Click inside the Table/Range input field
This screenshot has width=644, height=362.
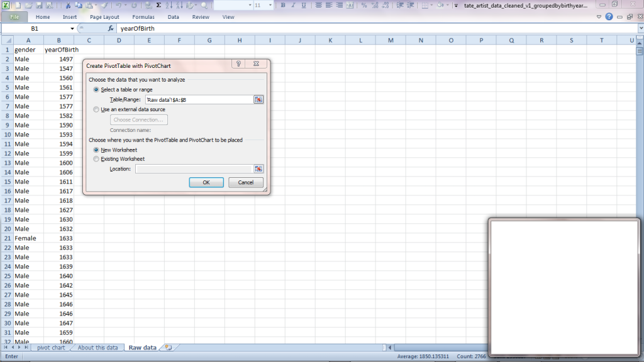click(197, 100)
